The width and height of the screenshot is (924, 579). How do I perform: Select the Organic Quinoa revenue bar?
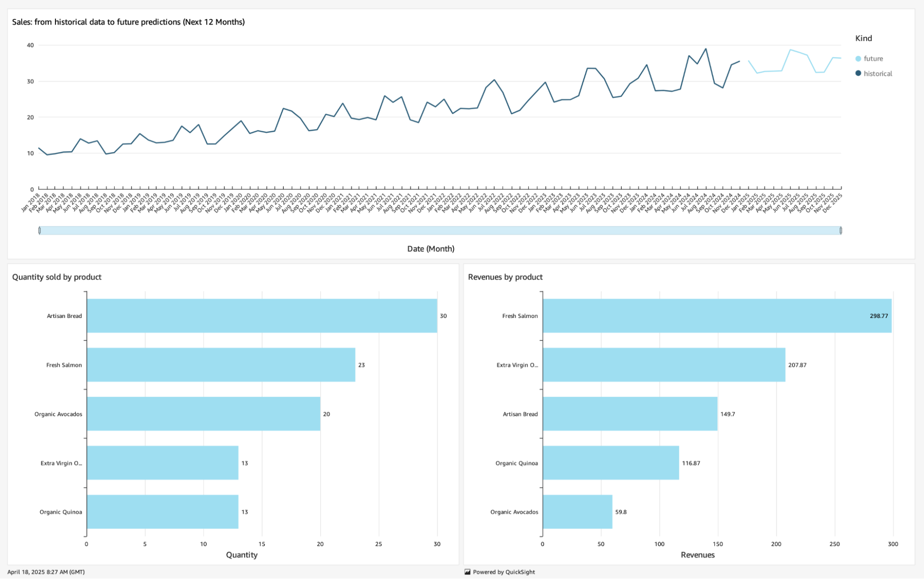coord(611,463)
